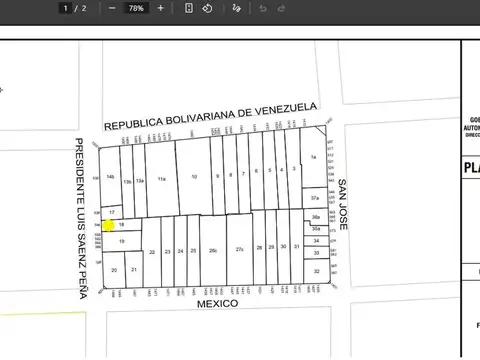Click the MEXICO street label

click(x=217, y=304)
